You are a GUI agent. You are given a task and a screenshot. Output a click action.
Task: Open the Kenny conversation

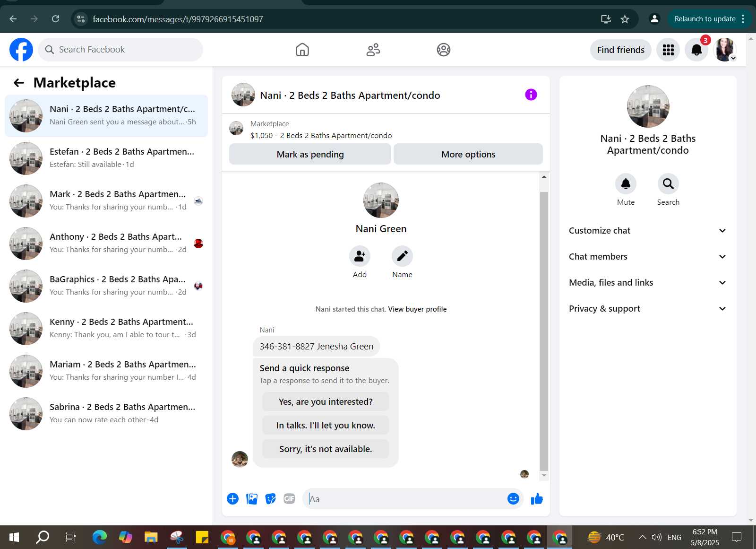(x=106, y=329)
